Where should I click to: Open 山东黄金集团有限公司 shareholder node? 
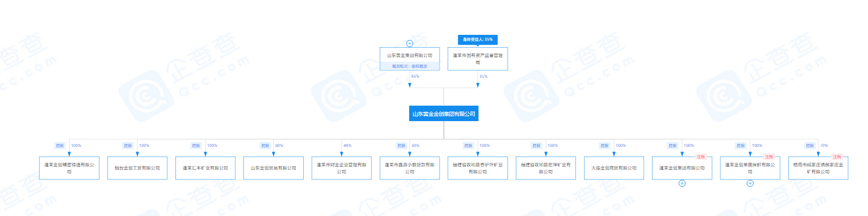click(410, 55)
